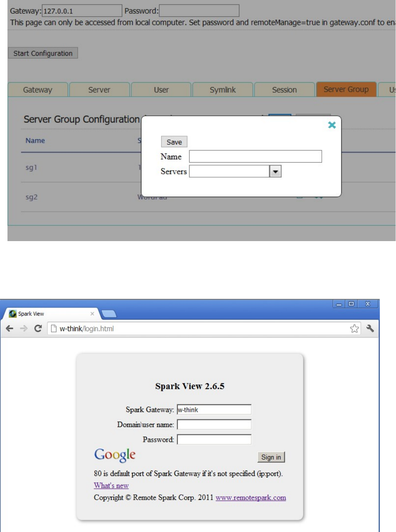This screenshot has width=396, height=532.
Task: Go forward in the browser
Action: [x=24, y=329]
